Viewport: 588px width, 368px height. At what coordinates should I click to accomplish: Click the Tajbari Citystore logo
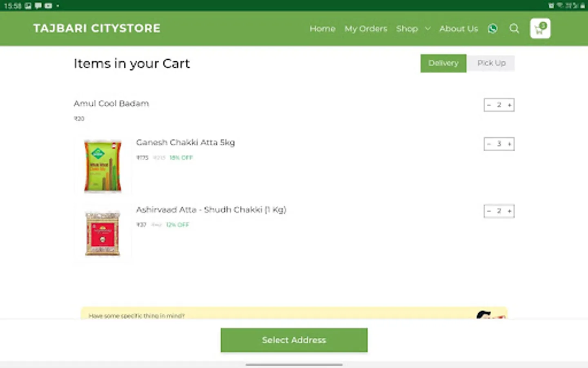97,28
